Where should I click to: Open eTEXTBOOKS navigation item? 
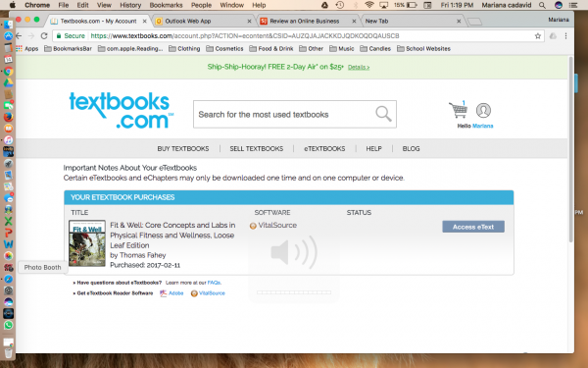(324, 149)
